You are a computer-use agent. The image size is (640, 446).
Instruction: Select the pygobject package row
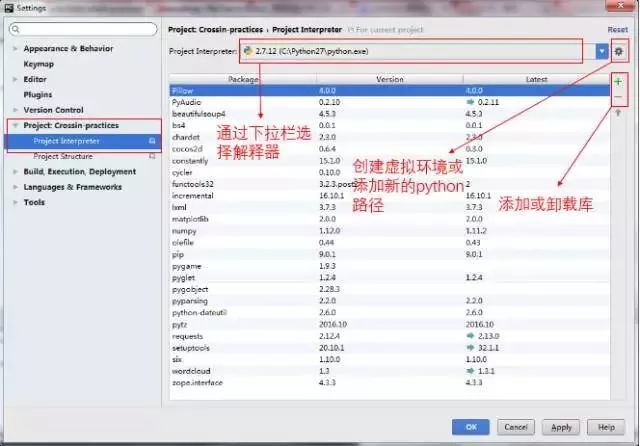tap(390, 289)
